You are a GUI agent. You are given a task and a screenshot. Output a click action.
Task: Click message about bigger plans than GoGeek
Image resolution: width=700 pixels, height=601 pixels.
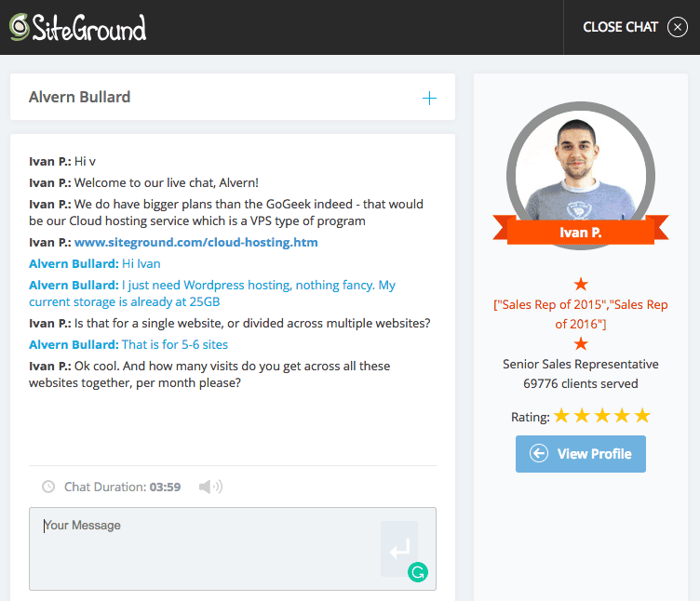pos(226,212)
